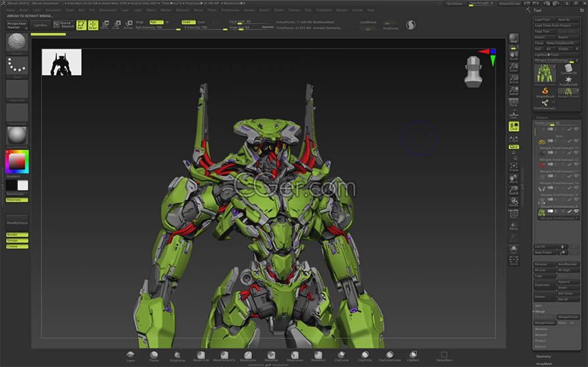Screen dimensions: 588x367
Task: Activate Edit mode button
Action: coord(82,25)
